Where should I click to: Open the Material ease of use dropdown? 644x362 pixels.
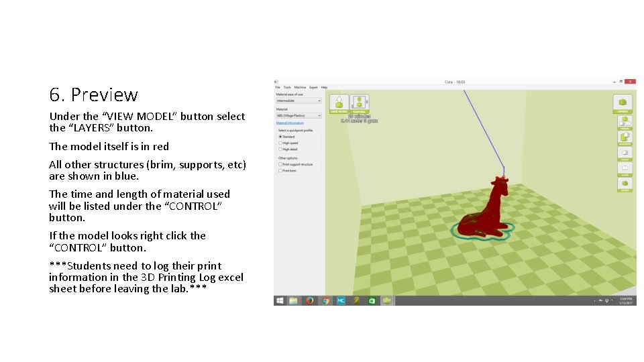click(299, 101)
